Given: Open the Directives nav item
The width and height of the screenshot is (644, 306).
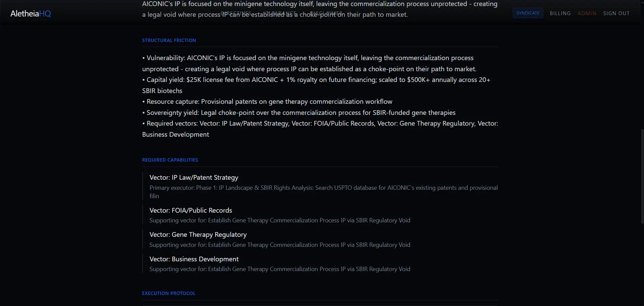Looking at the screenshot, I should point(236,13).
